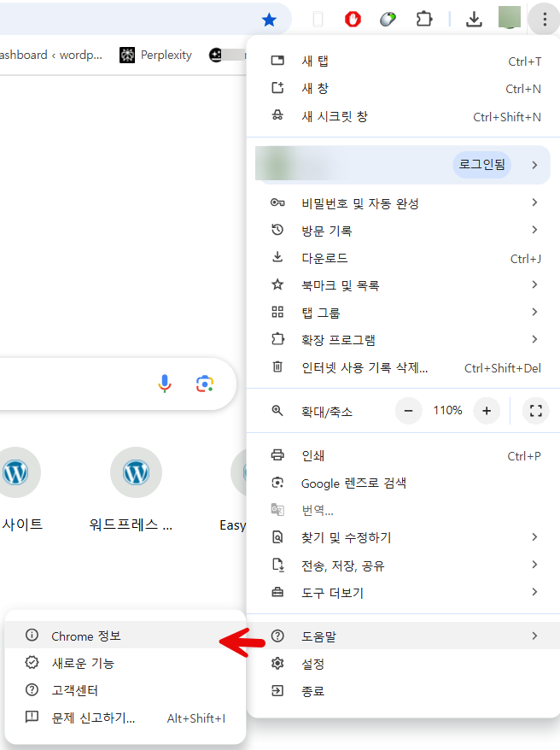Click the disabled 번역 menu item

(403, 510)
